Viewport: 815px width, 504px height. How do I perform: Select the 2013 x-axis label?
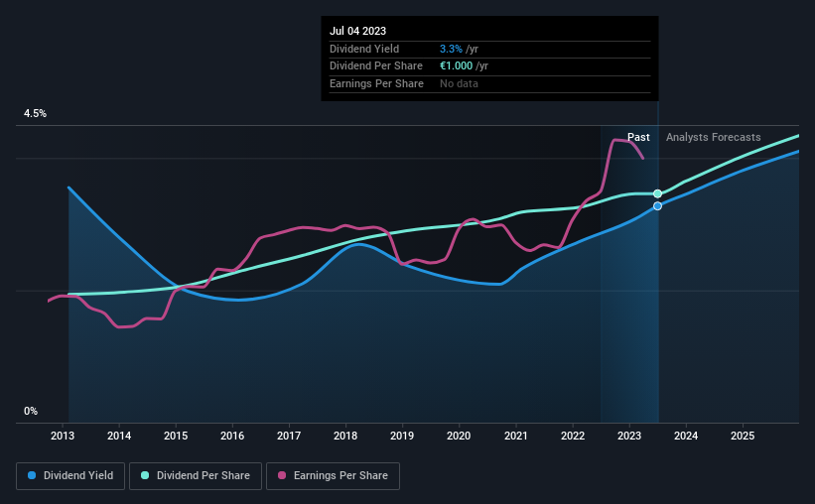coord(63,436)
